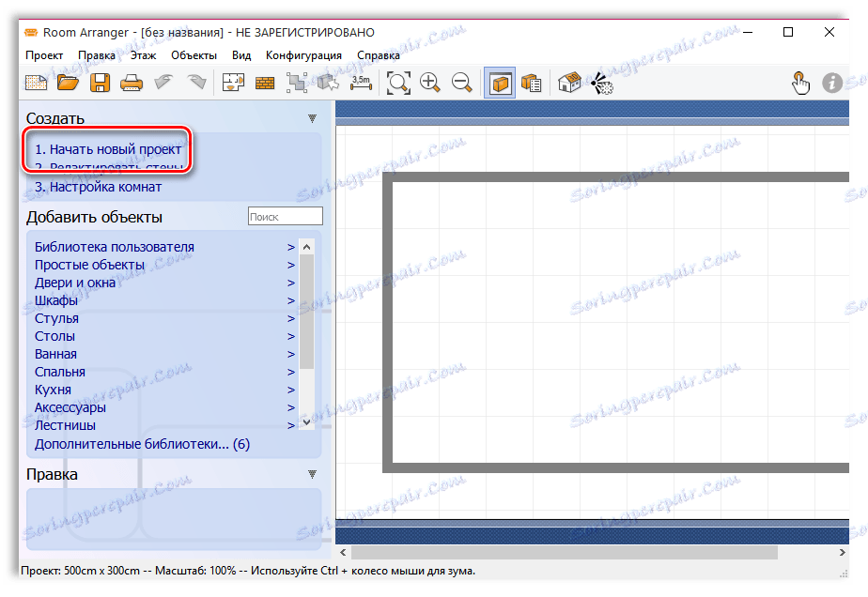Save the project with the floppy icon
Image resolution: width=868 pixels, height=597 pixels.
tap(100, 83)
